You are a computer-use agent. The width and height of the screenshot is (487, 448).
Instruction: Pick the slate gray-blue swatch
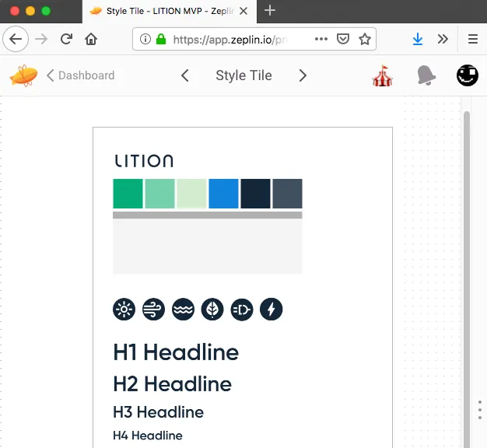(287, 194)
